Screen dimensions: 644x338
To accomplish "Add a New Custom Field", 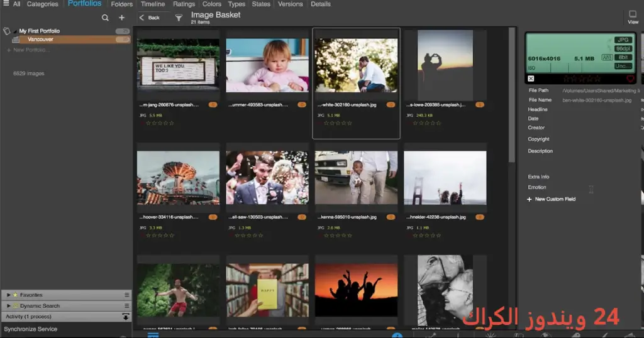I will [551, 199].
